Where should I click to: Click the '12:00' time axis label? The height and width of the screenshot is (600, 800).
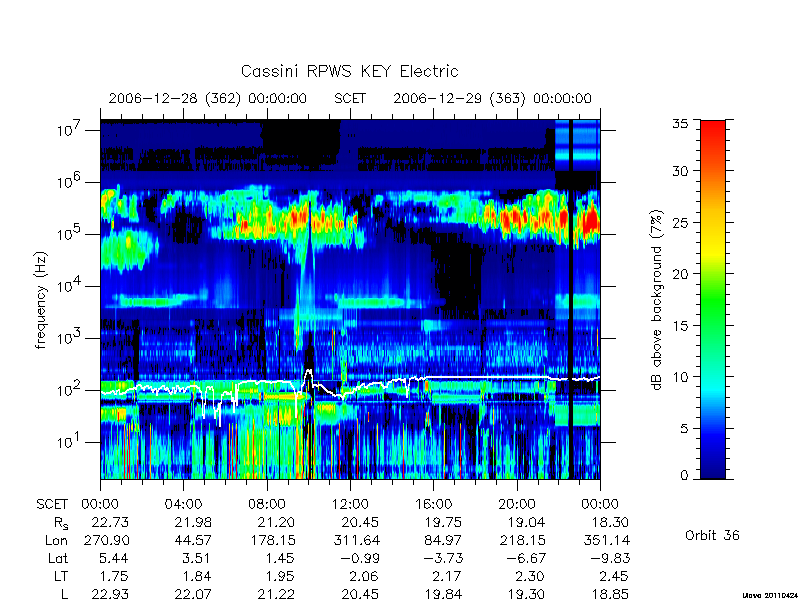pyautogui.click(x=350, y=505)
